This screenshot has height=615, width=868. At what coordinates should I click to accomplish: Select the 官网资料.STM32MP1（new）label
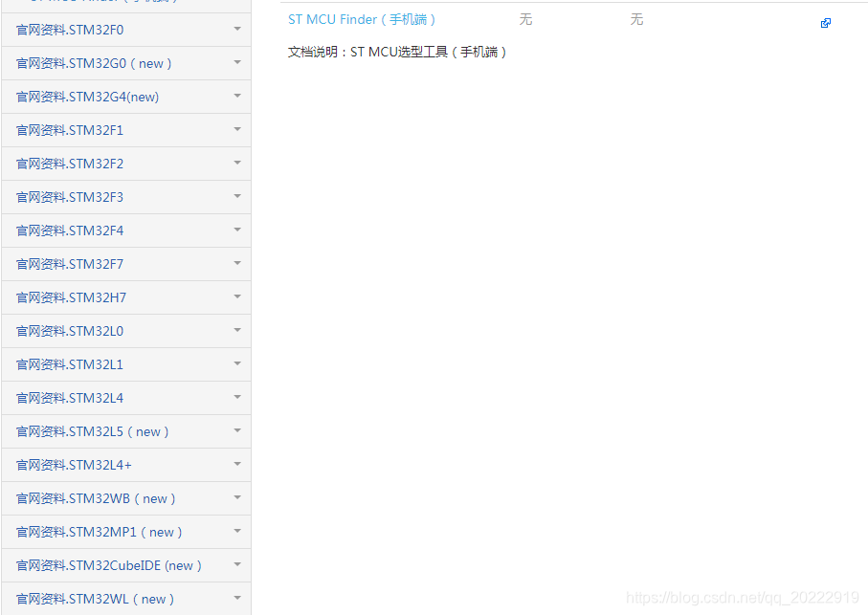click(x=100, y=532)
